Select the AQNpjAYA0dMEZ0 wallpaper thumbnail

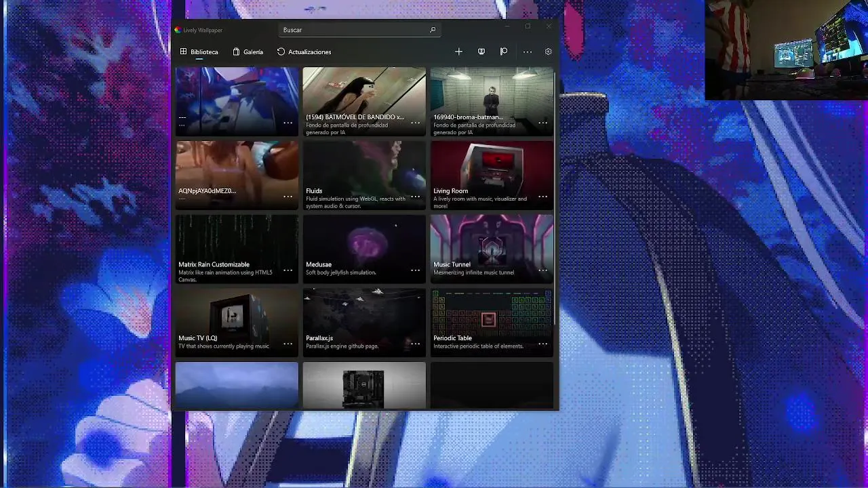[x=237, y=175]
